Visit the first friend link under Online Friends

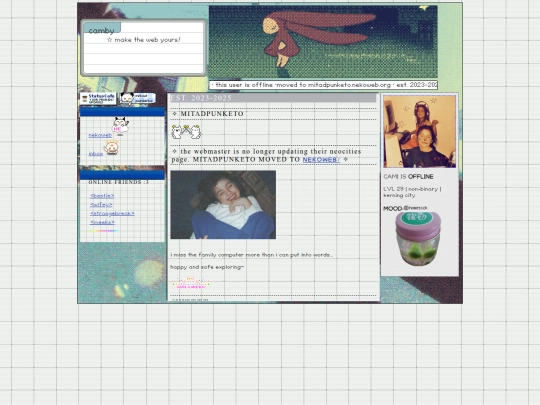[102, 196]
